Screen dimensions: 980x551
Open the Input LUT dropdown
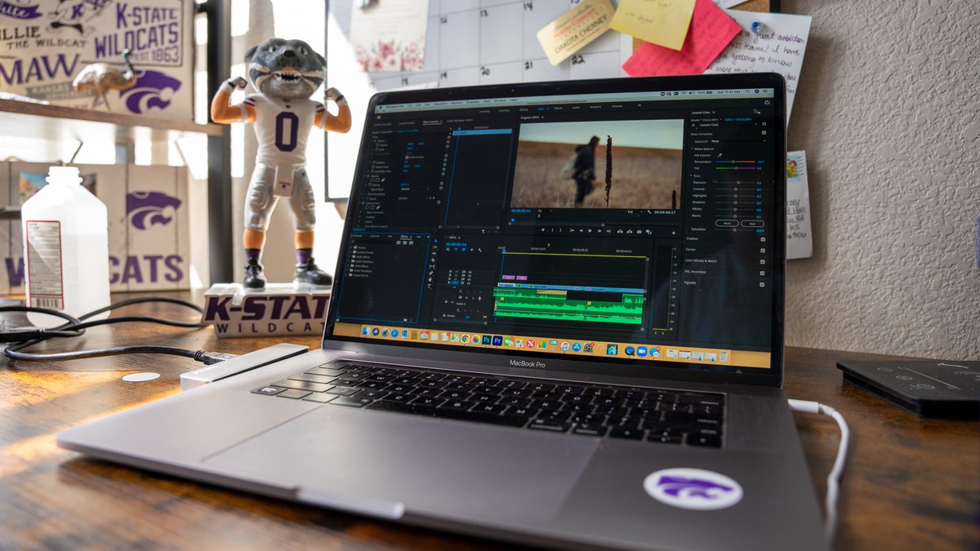point(738,141)
